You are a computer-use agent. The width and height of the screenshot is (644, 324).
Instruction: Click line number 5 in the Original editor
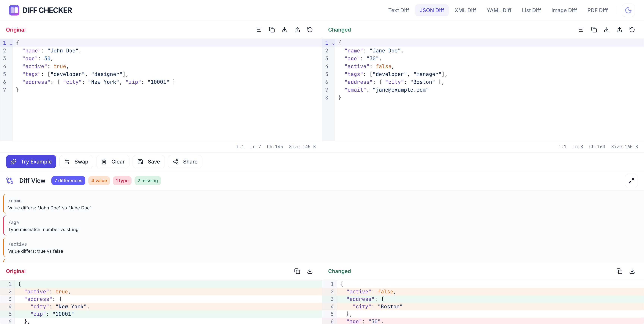coord(5,74)
